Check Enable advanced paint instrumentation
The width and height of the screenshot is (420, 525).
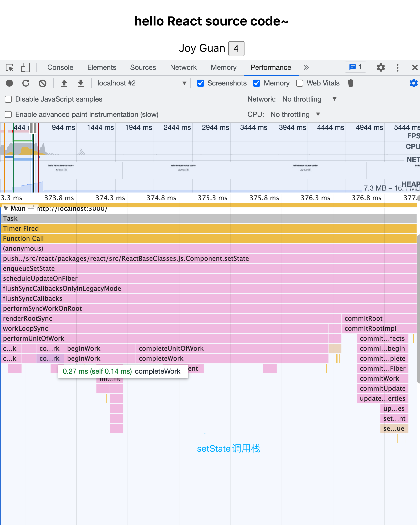(8, 114)
